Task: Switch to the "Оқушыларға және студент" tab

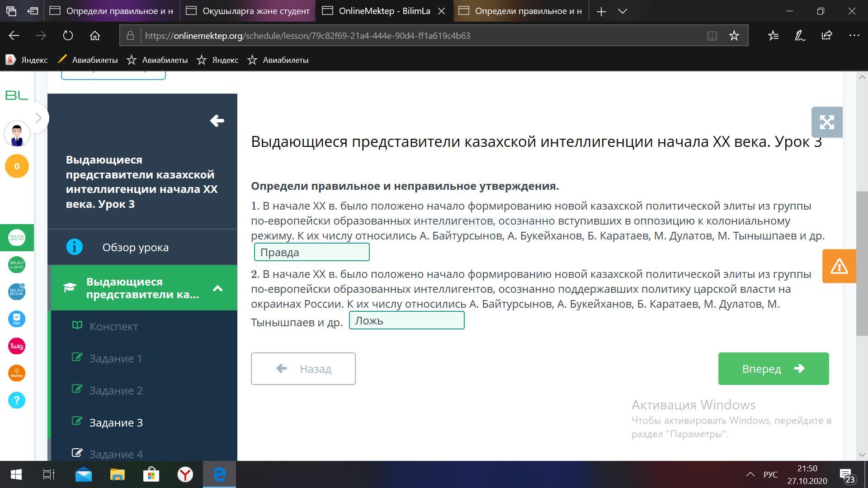Action: [x=248, y=11]
